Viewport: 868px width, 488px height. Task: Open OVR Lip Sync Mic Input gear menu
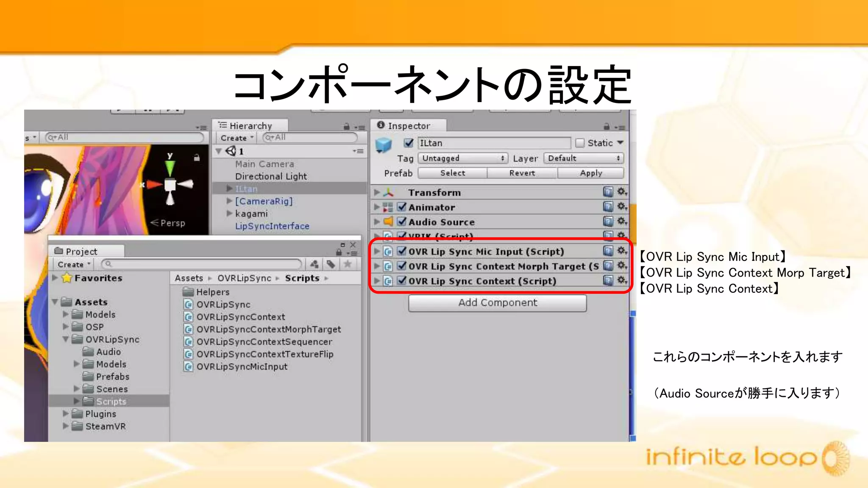[622, 251]
